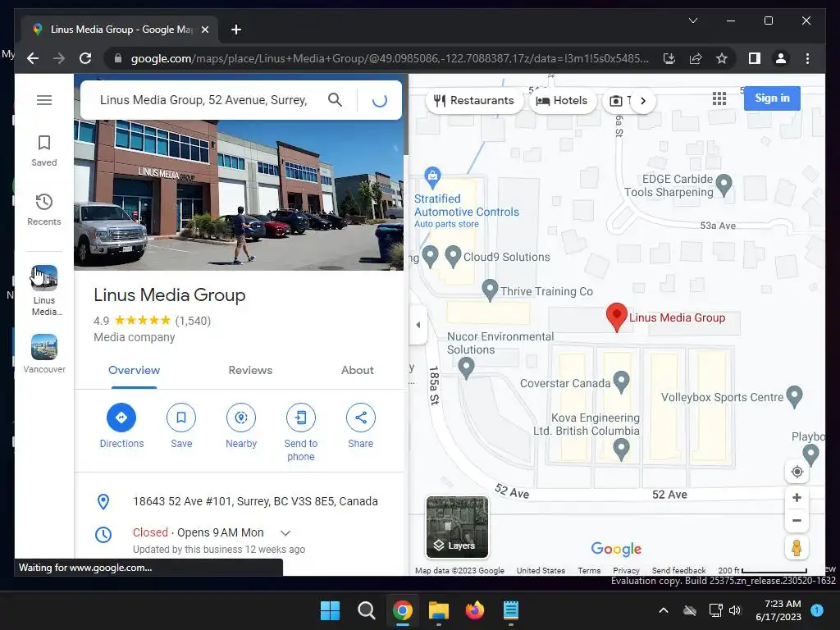Click the Directions button

tap(121, 426)
